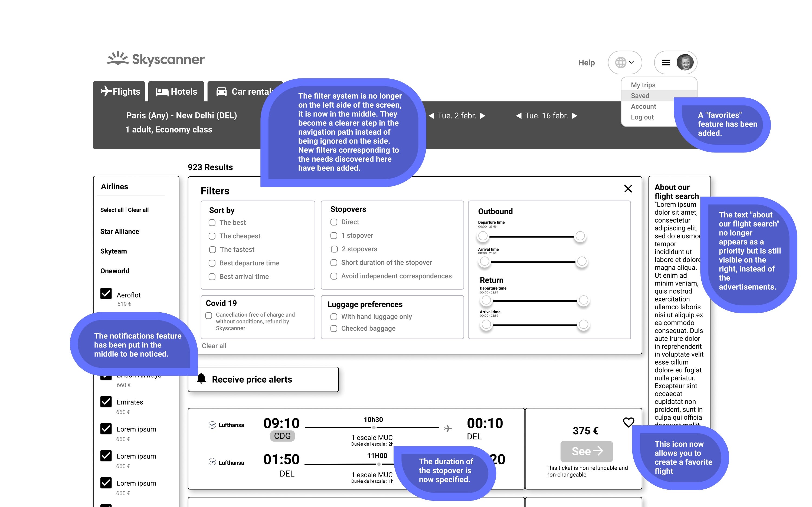This screenshot has width=812, height=507.
Task: Click the Outbound departure time slider left handle
Action: pyautogui.click(x=483, y=236)
